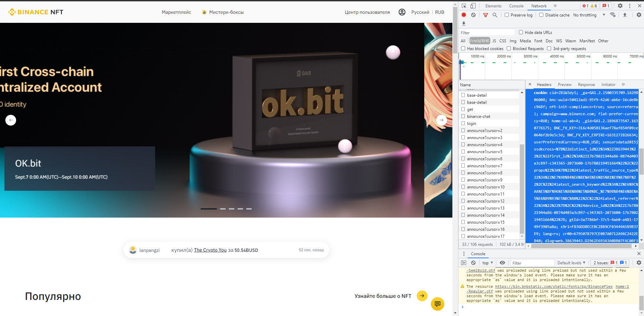Viewport: 644px width, 316px height.
Task: Check Blocked Requests option
Action: coord(509,48)
